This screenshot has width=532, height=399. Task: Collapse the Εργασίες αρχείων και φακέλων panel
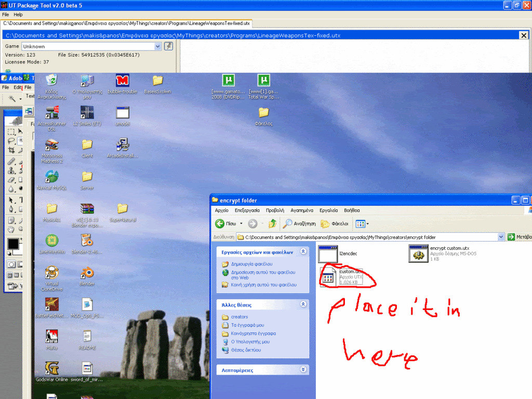(x=303, y=252)
